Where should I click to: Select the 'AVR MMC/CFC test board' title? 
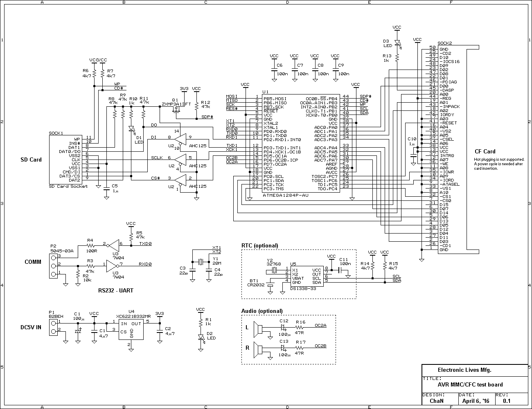click(x=470, y=385)
